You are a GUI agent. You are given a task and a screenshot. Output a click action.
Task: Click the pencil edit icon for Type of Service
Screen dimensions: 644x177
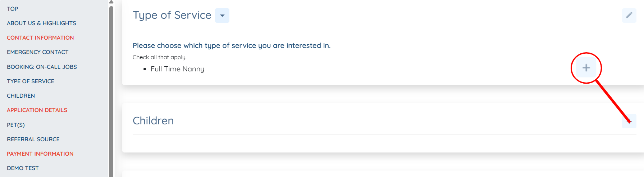629,15
